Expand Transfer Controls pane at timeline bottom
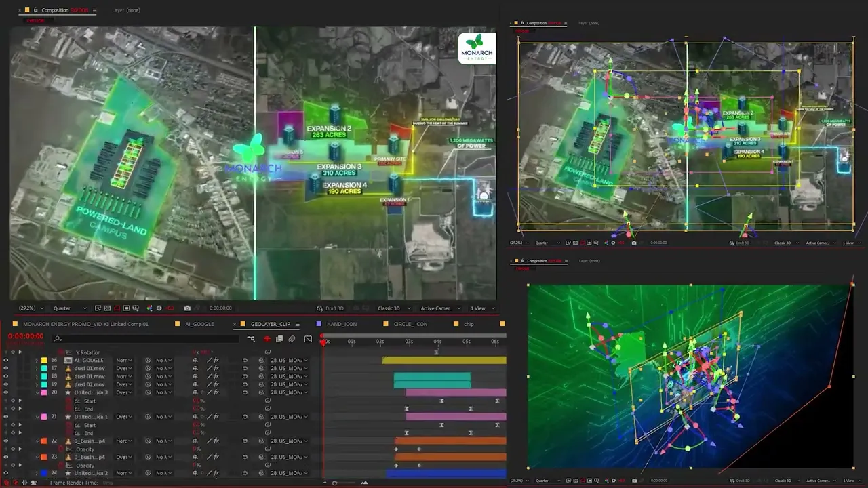The image size is (868, 488). point(16,483)
